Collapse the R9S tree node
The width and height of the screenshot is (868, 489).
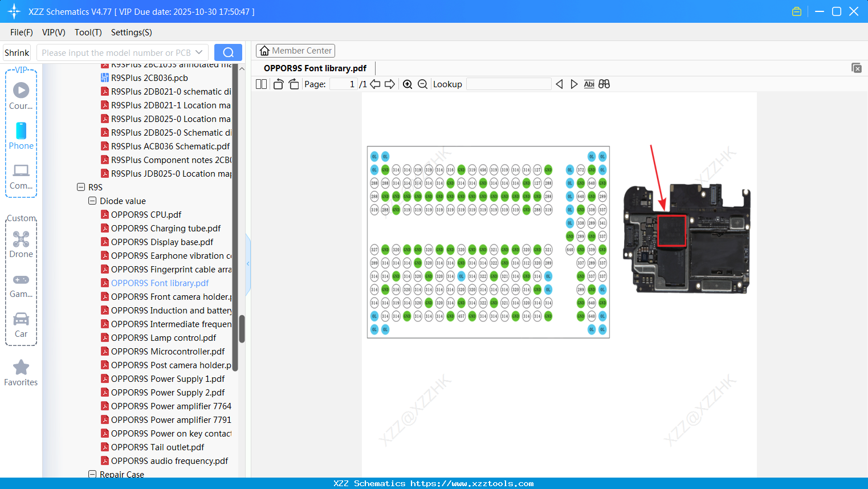(81, 187)
